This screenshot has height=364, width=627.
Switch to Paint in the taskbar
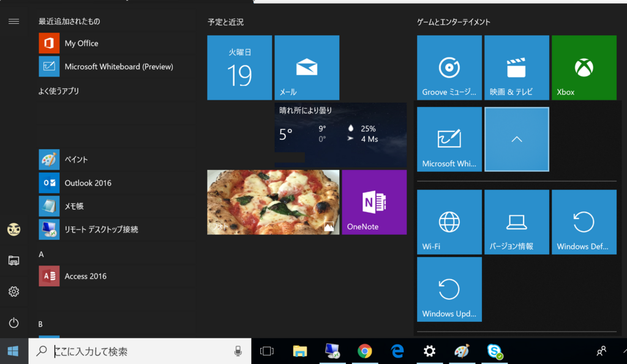pyautogui.click(x=462, y=351)
